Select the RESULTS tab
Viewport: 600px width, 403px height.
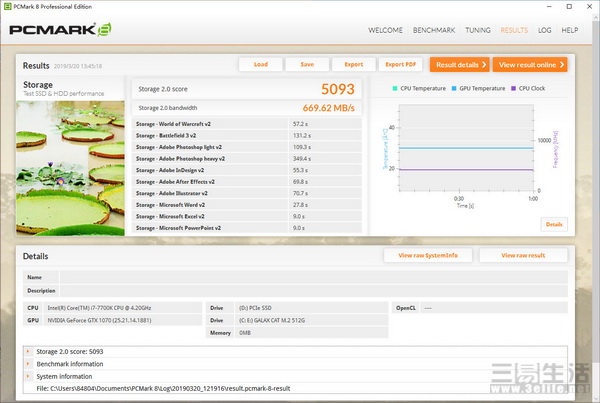[514, 30]
